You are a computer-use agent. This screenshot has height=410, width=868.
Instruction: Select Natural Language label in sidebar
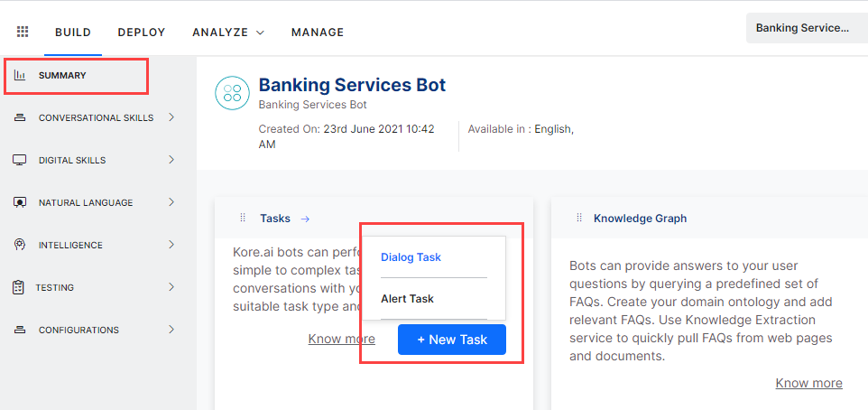[86, 203]
